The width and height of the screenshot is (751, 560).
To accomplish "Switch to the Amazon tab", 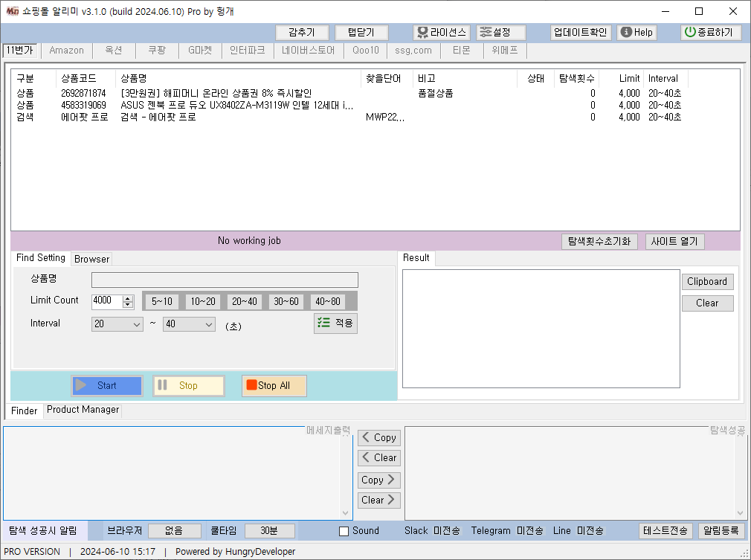I will tap(67, 51).
